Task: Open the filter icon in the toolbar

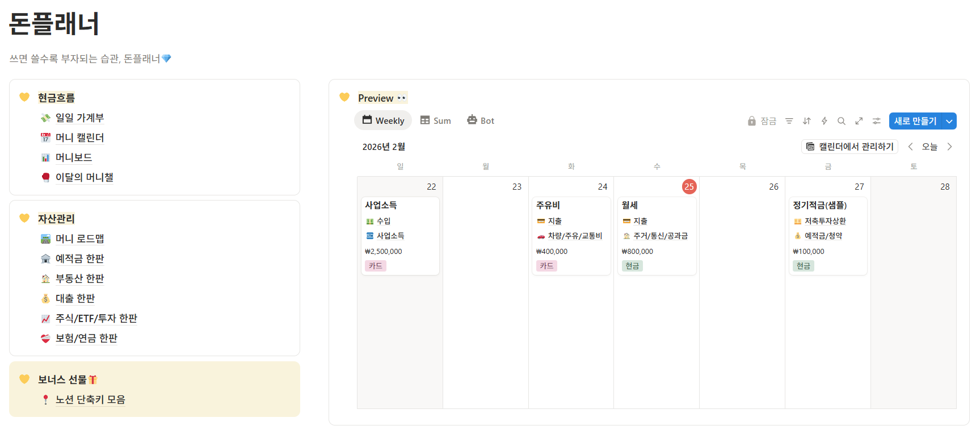Action: pos(789,121)
